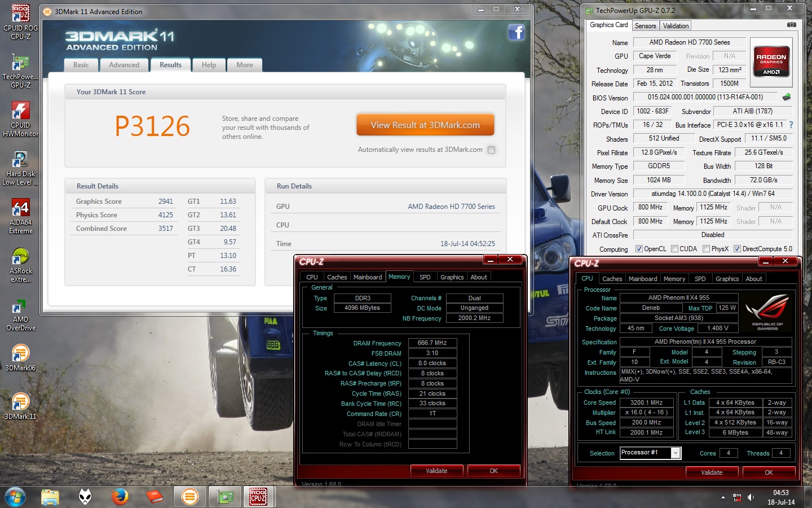Open AIDA64 Extreme desktop shortcut
The image size is (812, 508).
tap(20, 217)
